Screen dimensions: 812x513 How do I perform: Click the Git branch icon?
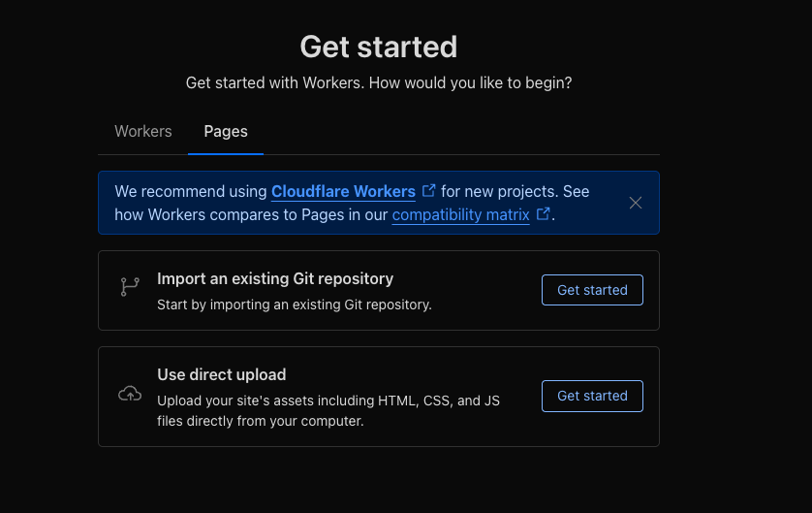click(130, 287)
